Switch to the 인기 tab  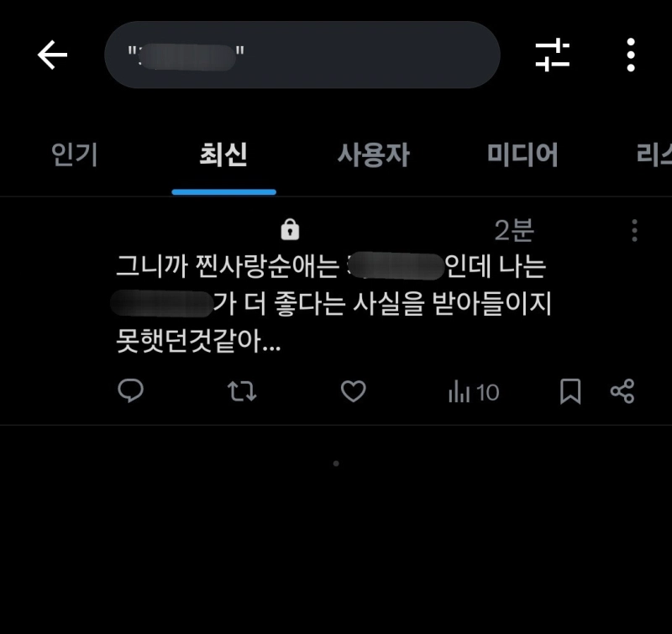tap(75, 155)
